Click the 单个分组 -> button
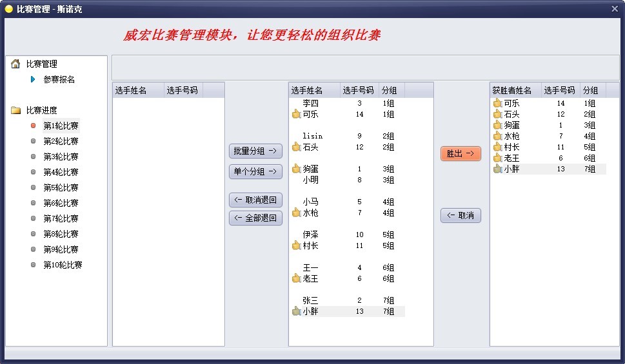625x364 pixels. (x=255, y=171)
